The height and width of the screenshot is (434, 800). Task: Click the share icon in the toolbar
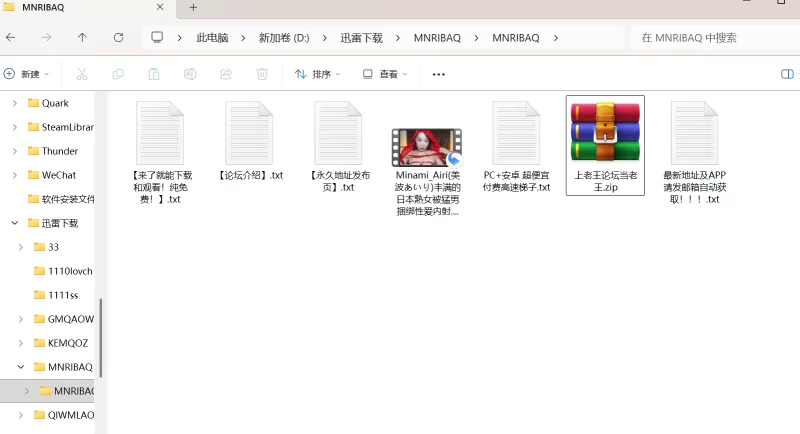(x=226, y=74)
